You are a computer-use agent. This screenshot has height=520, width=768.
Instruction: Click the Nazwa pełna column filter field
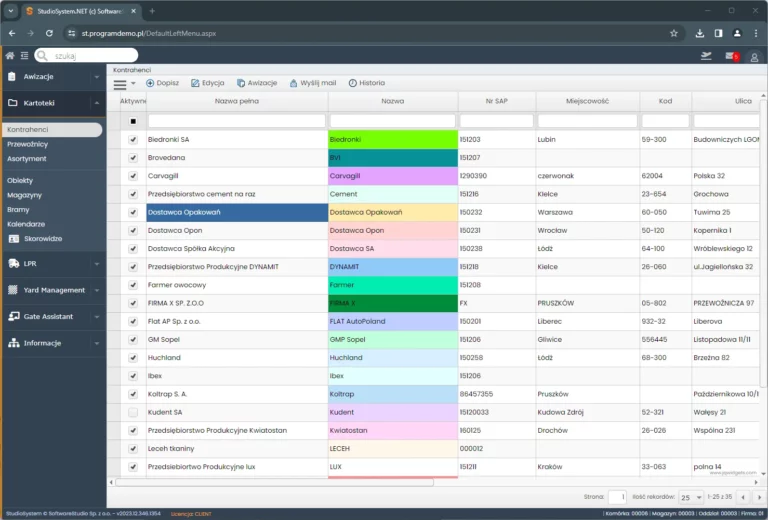pyautogui.click(x=237, y=121)
